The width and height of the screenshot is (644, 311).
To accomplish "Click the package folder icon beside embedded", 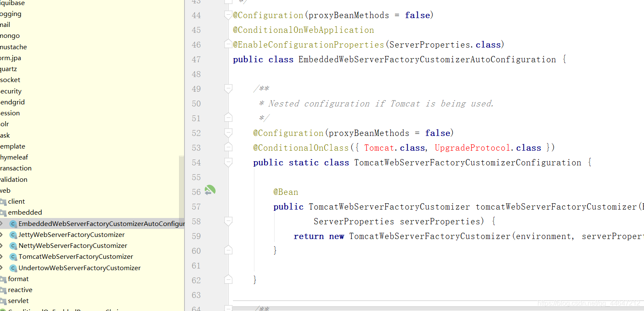I will pos(3,213).
